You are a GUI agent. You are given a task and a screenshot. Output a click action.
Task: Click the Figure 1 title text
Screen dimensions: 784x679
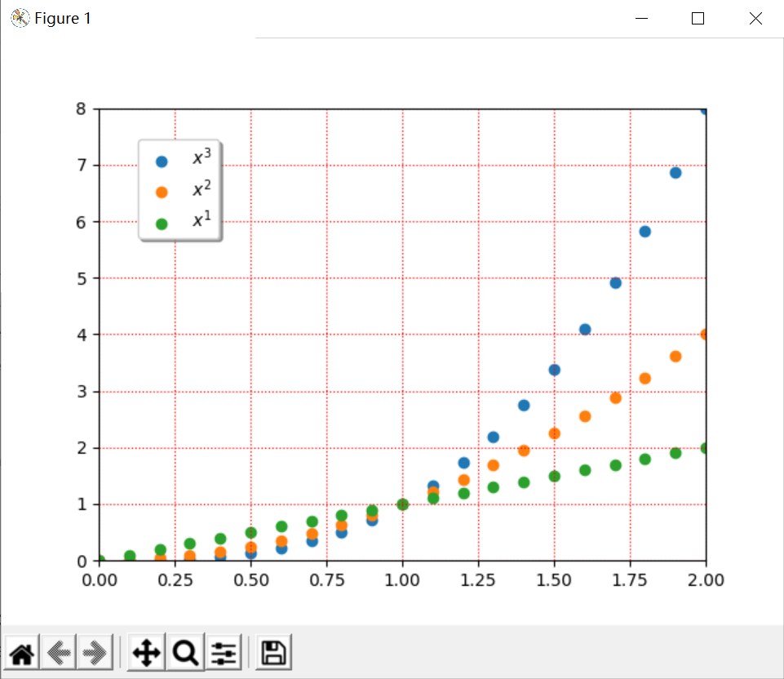coord(64,17)
